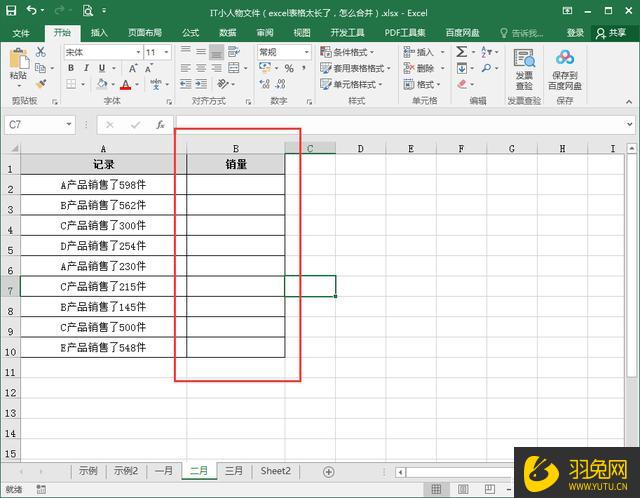This screenshot has width=640, height=498.
Task: Increase font size with larger A icon
Action: [x=133, y=68]
